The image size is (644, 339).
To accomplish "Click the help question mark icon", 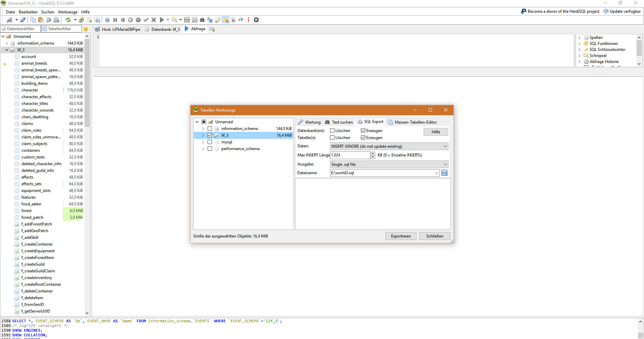I will pyautogui.click(x=107, y=20).
